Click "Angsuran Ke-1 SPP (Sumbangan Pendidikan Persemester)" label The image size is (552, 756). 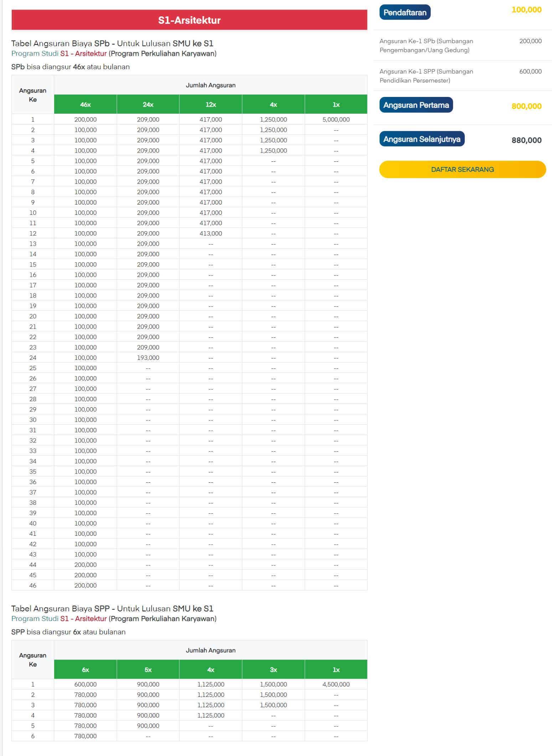[426, 76]
